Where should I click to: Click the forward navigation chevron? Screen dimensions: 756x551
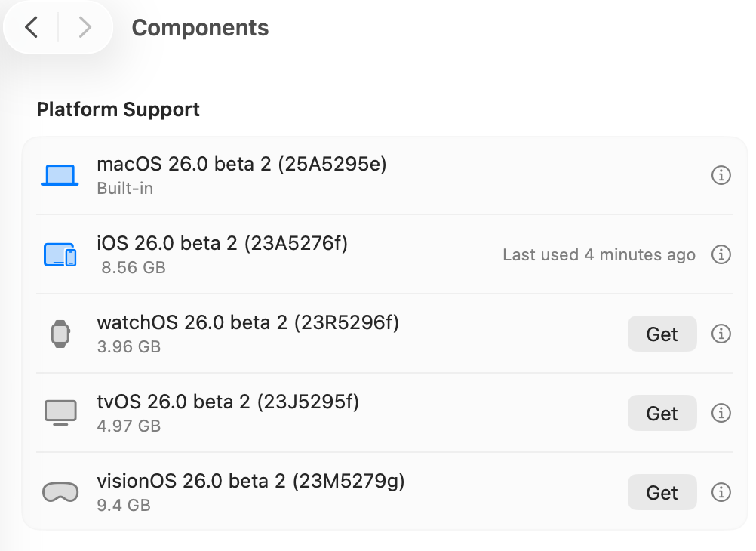(85, 28)
